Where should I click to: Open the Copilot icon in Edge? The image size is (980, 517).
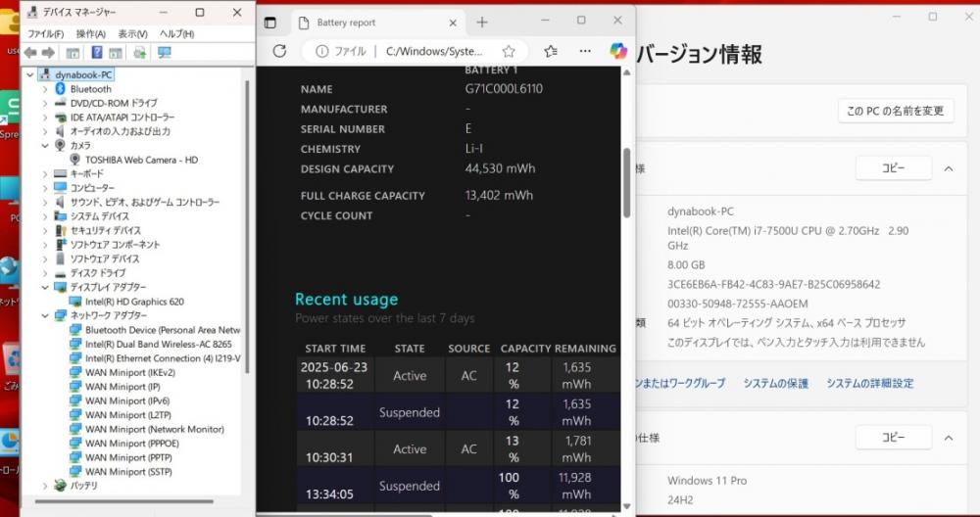point(618,51)
